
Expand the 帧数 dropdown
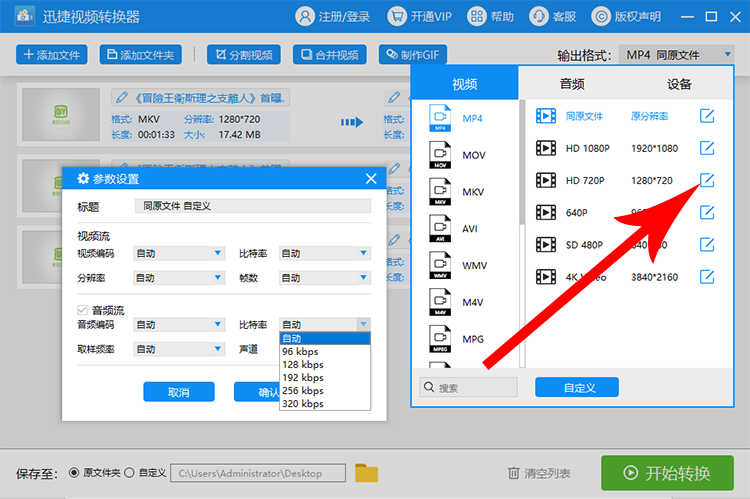[x=325, y=277]
